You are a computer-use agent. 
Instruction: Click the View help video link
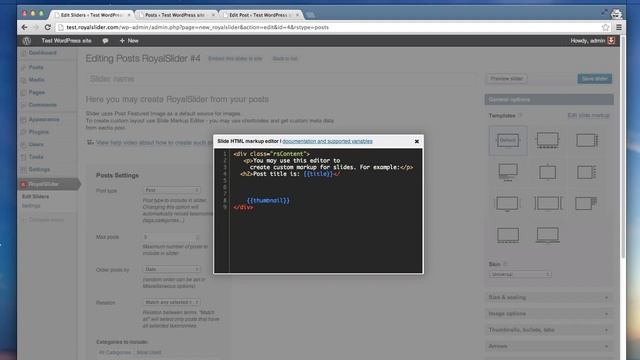[153, 142]
